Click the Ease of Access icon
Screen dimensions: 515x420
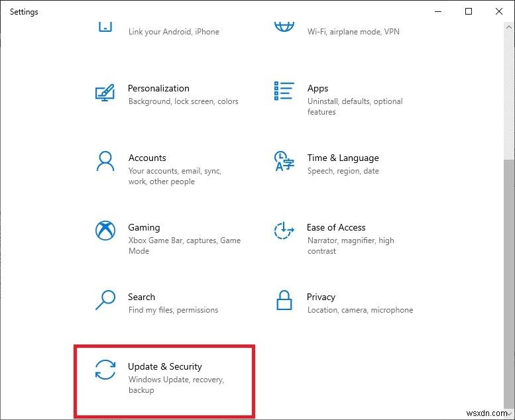point(284,231)
